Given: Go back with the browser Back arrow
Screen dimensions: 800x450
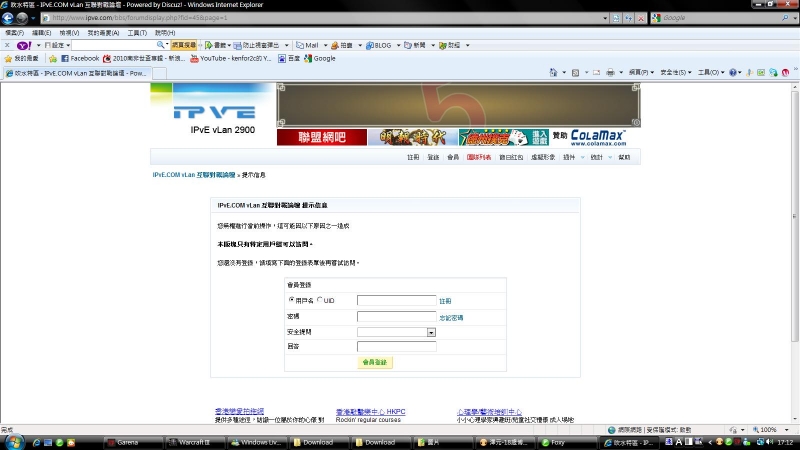Looking at the screenshot, I should coord(8,18).
